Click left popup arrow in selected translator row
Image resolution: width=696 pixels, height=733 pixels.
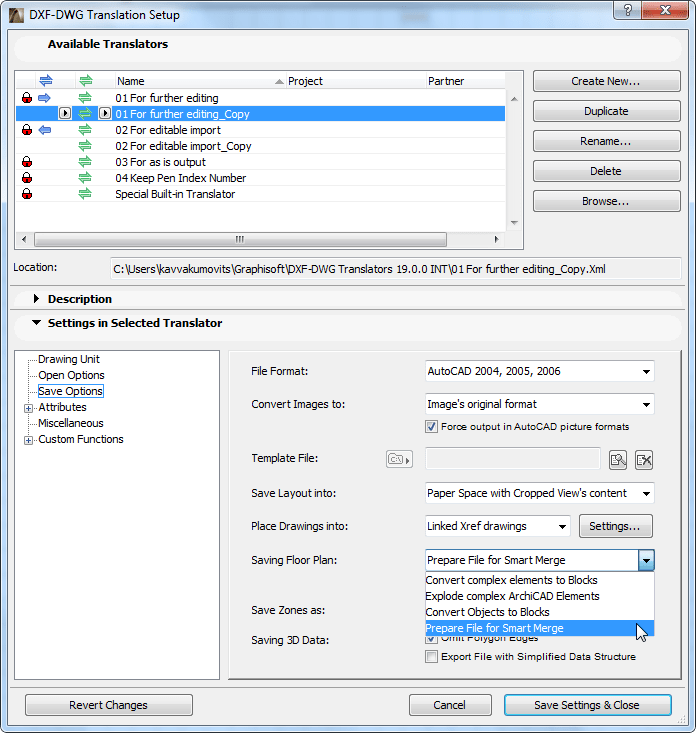pos(65,114)
